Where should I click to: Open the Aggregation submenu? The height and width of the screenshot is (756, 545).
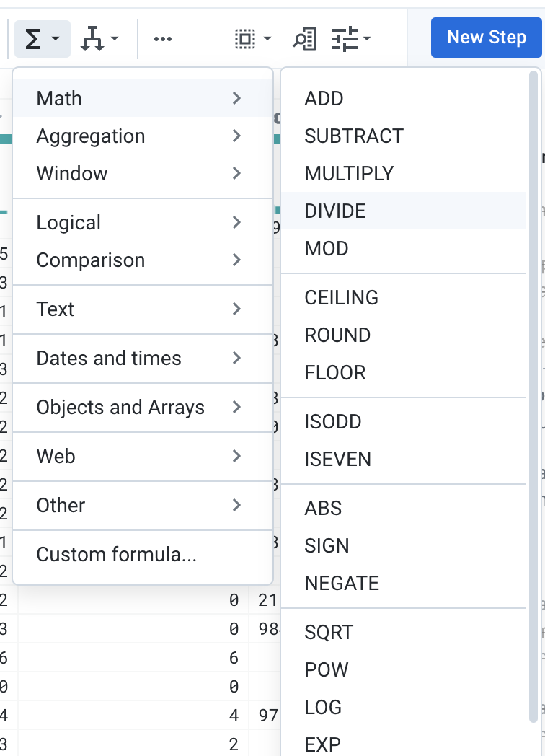90,136
